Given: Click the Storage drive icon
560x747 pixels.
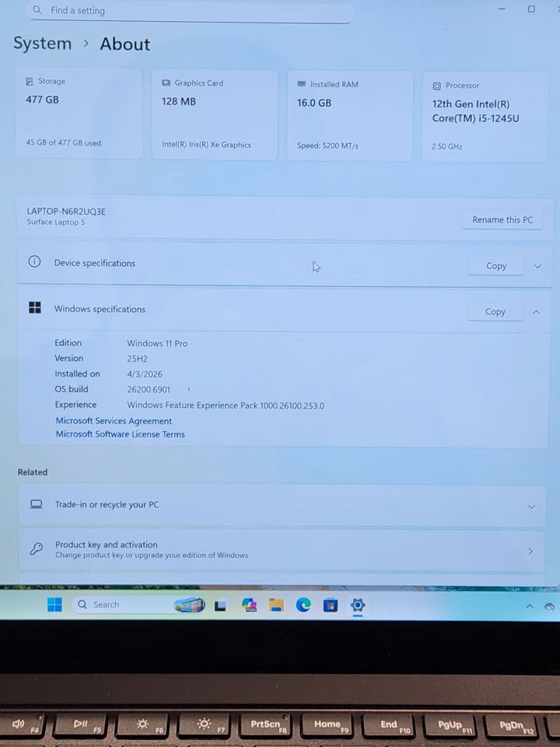Looking at the screenshot, I should click(29, 81).
